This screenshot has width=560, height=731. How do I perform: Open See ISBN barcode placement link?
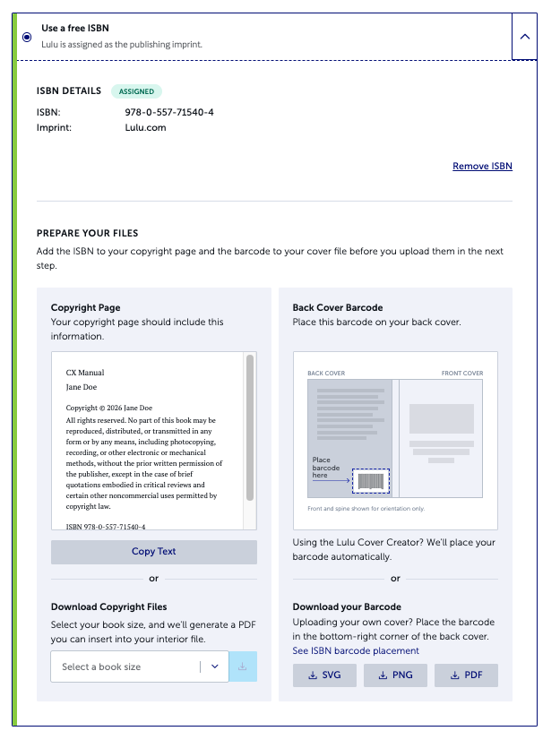(356, 650)
